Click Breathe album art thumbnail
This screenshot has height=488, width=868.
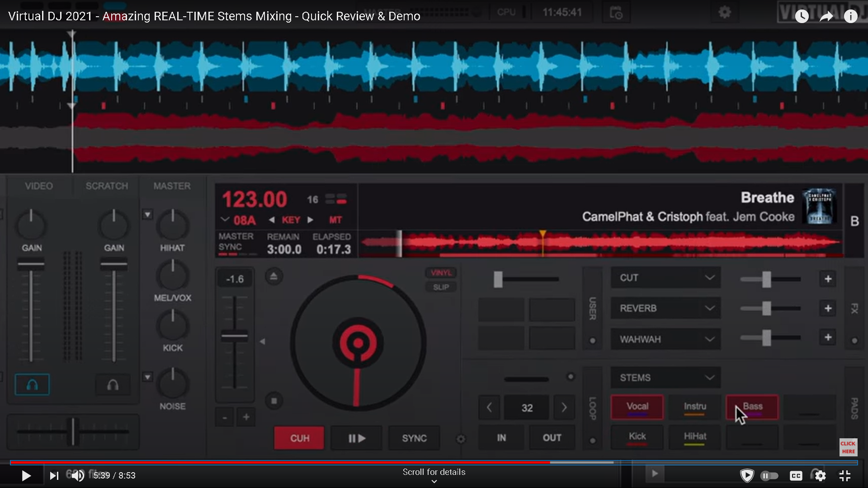tap(819, 206)
